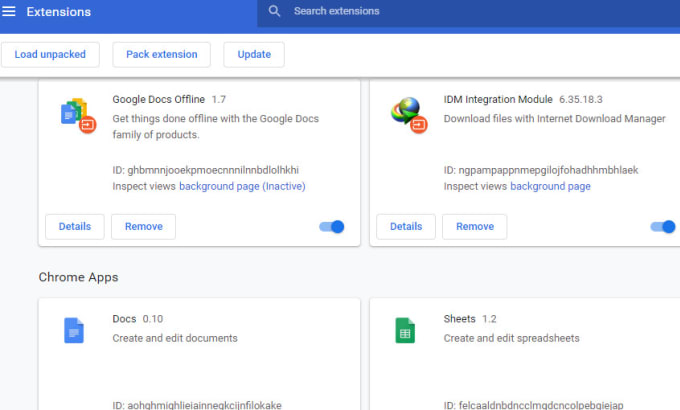Click the Docs 0.10 app title
The width and height of the screenshot is (680, 410).
point(137,319)
